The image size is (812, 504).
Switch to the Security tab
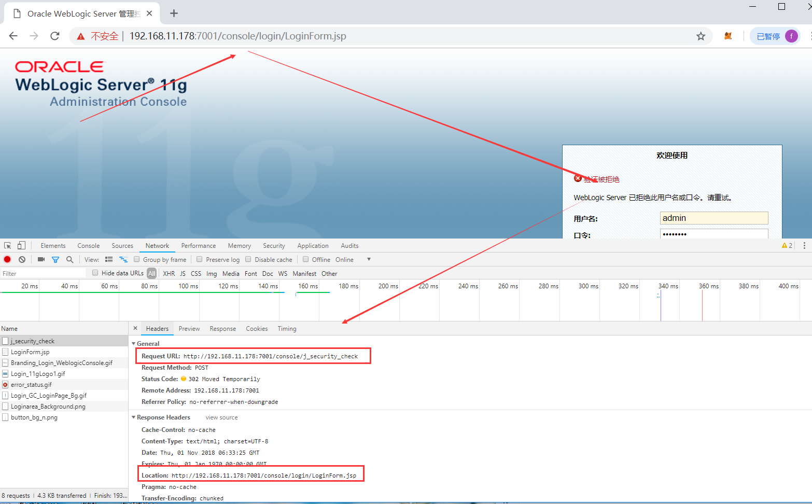(274, 246)
